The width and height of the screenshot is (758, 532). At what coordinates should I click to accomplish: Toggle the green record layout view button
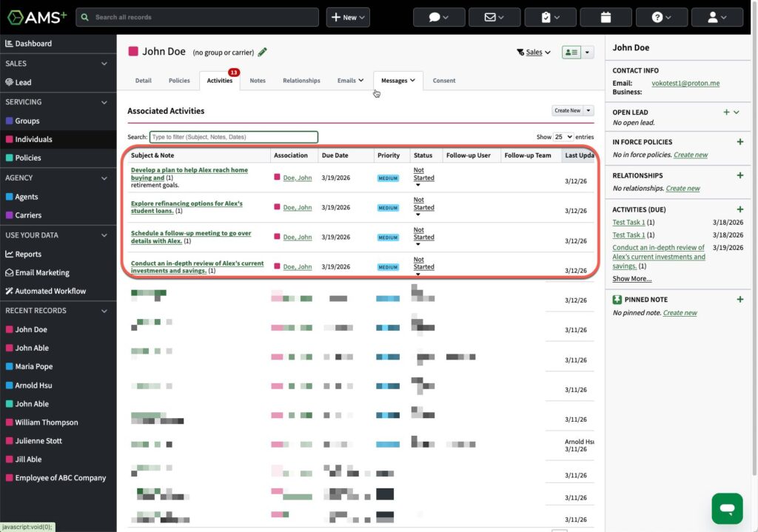coord(571,53)
